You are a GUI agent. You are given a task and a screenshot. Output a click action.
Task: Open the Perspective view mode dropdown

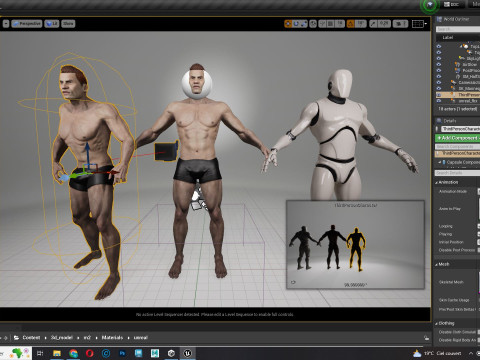(27, 24)
